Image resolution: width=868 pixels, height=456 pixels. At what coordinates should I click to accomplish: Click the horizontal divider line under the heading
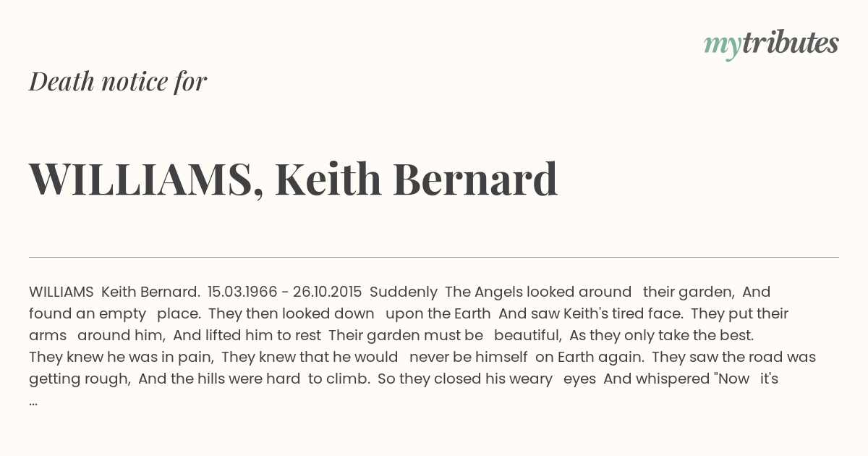[434, 257]
